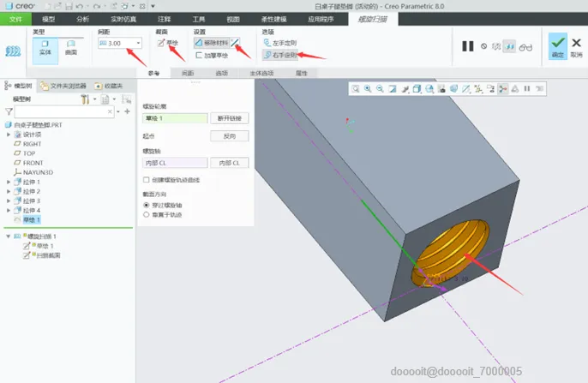This screenshot has width=588, height=383.
Task: Click the Undo arrow icon
Action: [79, 6]
